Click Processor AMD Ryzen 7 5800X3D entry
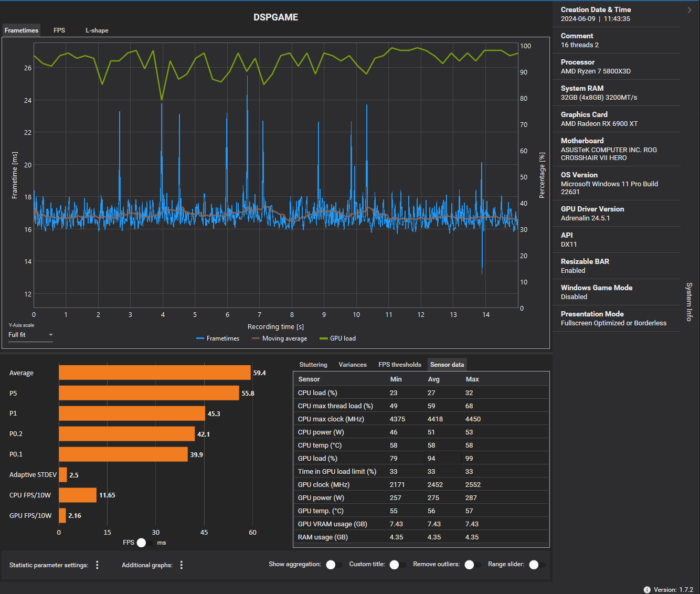Screen dimensions: 700x594 (x=617, y=67)
